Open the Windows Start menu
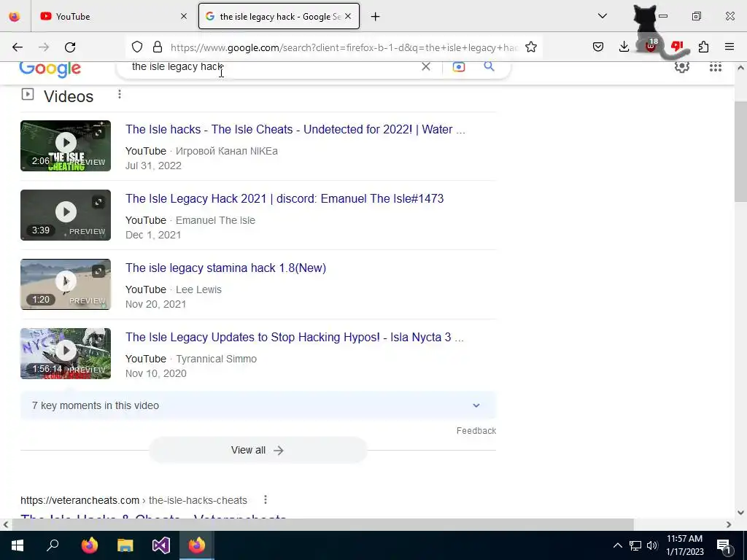This screenshot has width=747, height=560. click(x=18, y=545)
